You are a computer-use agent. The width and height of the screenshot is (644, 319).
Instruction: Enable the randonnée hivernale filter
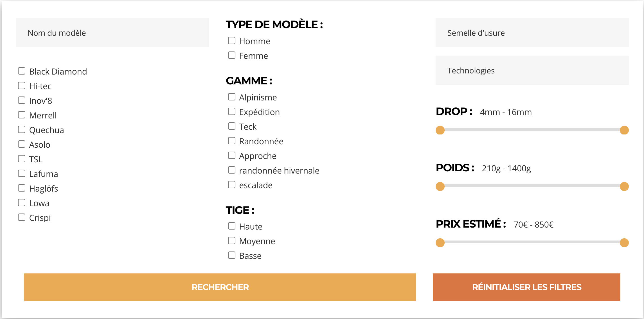coord(232,170)
